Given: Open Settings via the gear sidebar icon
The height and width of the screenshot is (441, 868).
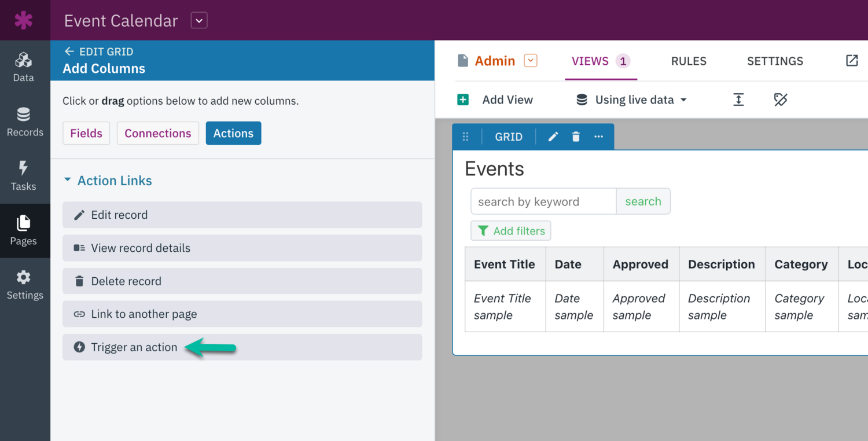Looking at the screenshot, I should 25,284.
